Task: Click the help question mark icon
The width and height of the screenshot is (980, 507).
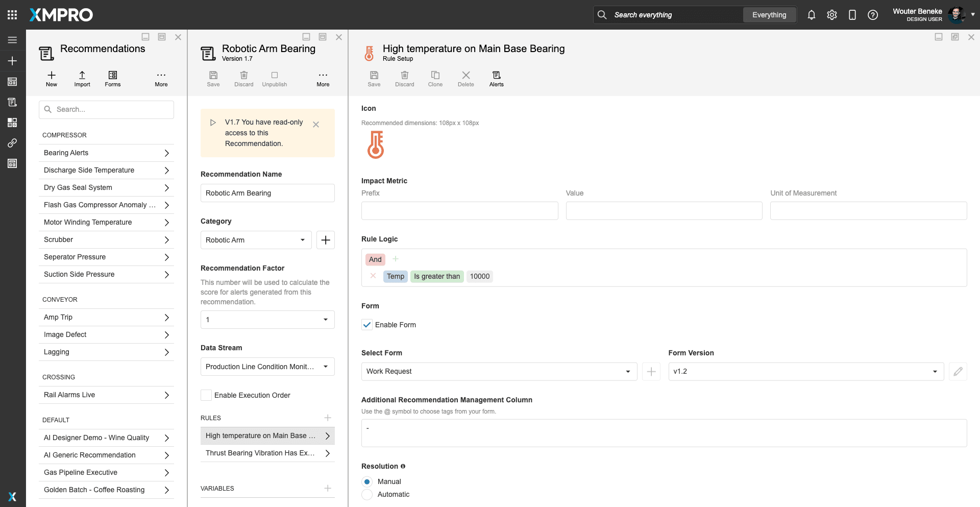Action: (872, 15)
